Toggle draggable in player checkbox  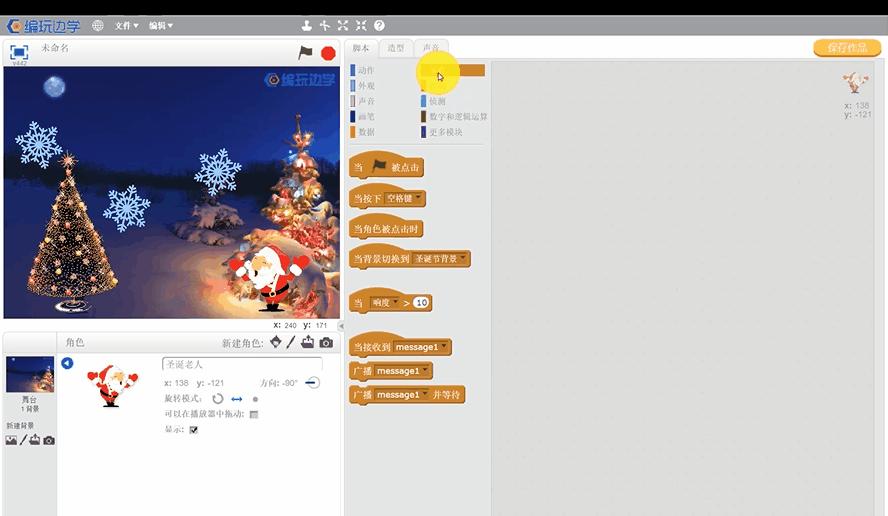point(254,414)
